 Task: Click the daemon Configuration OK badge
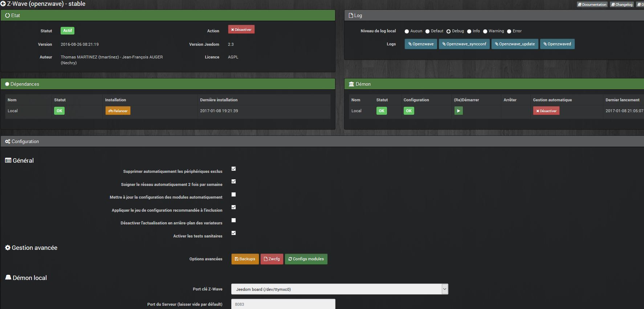coord(409,111)
